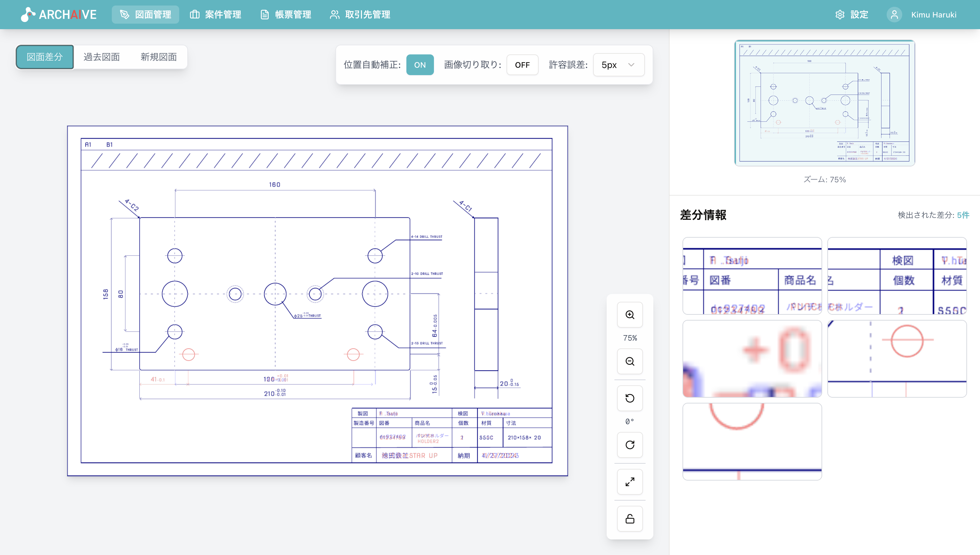Click the ARCHAIVE logo

pos(59,15)
